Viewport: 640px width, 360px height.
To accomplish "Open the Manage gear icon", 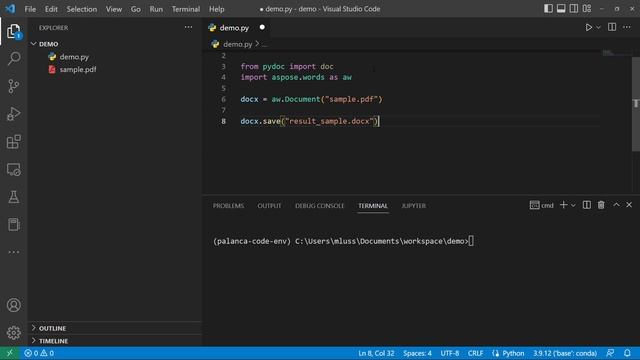I will coord(13,333).
